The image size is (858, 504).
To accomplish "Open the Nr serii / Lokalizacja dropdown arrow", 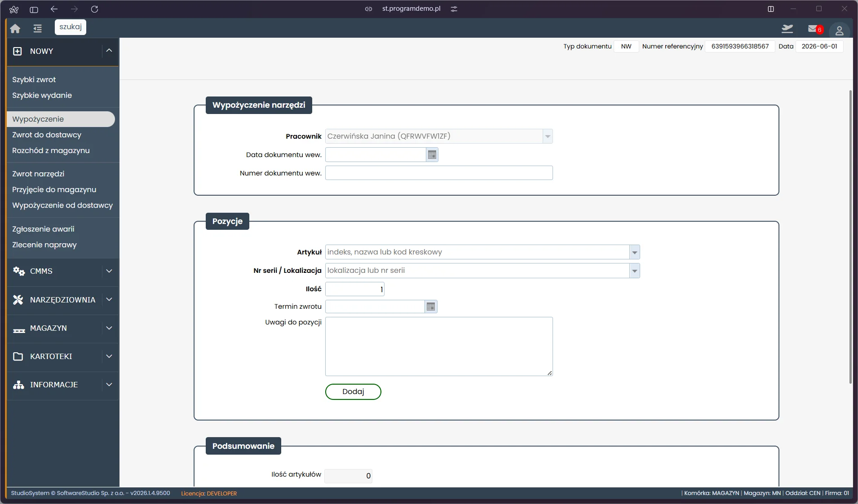I will [635, 271].
